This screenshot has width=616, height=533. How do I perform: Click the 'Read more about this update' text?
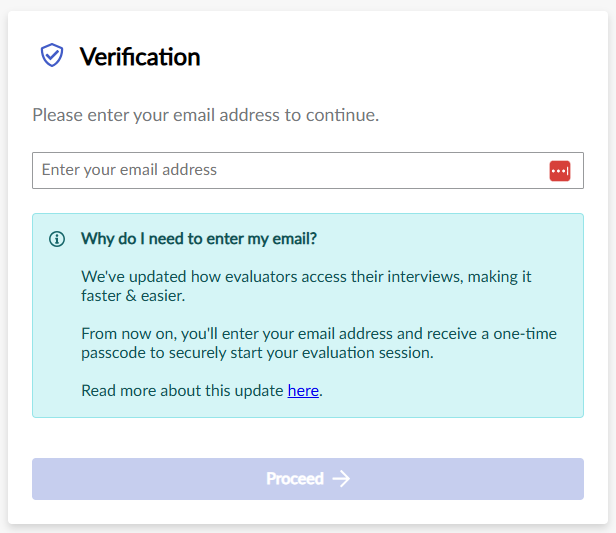tap(182, 391)
